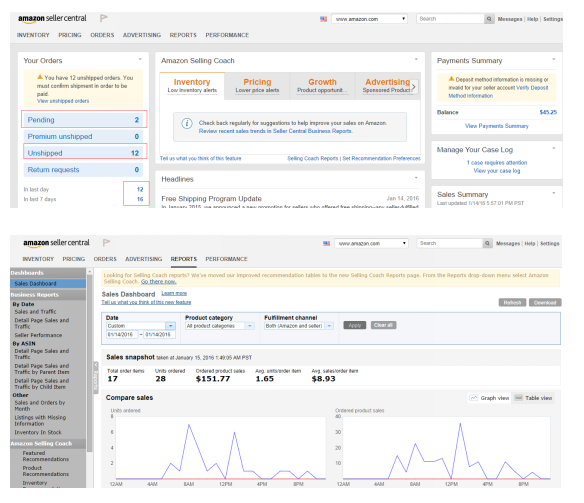Click the search magnifier button on the home page
The width and height of the screenshot is (584, 503).
click(489, 19)
